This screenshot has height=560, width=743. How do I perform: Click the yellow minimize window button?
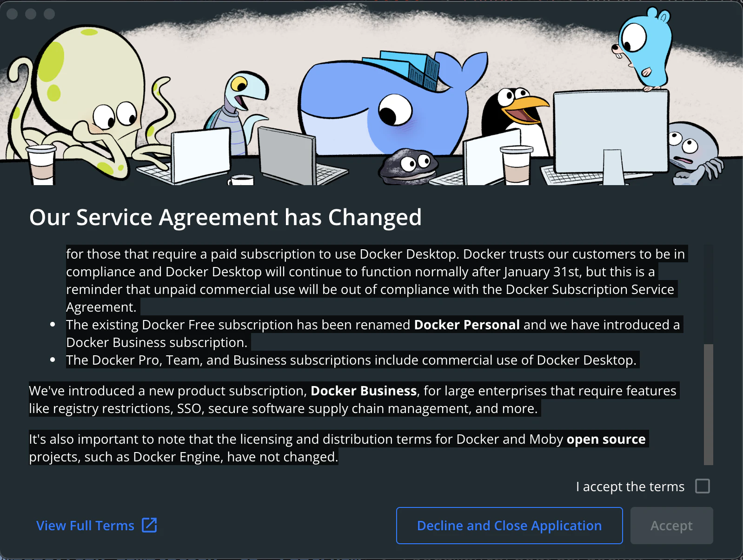pos(31,14)
